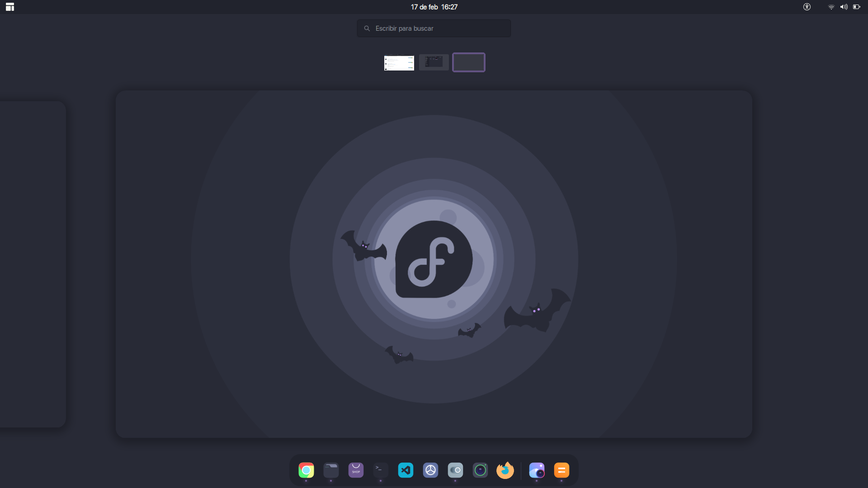
Task: Open the screenshot app right of the dock separator
Action: click(537, 470)
